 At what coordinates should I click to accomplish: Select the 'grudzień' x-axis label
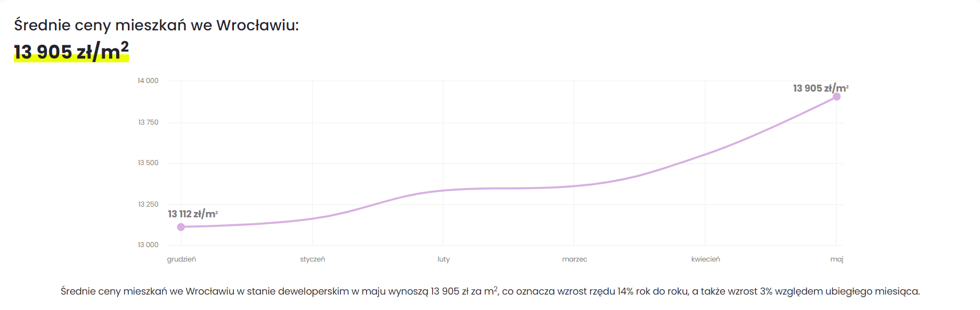click(x=182, y=259)
